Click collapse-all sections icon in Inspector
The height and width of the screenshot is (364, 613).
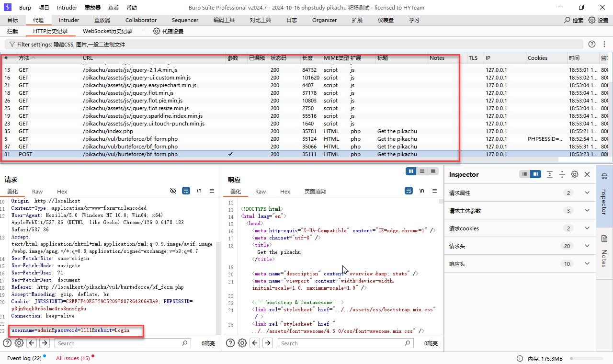562,174
